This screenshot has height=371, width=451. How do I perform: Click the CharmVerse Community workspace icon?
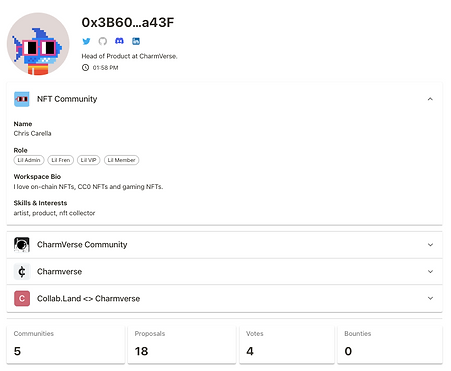point(22,245)
